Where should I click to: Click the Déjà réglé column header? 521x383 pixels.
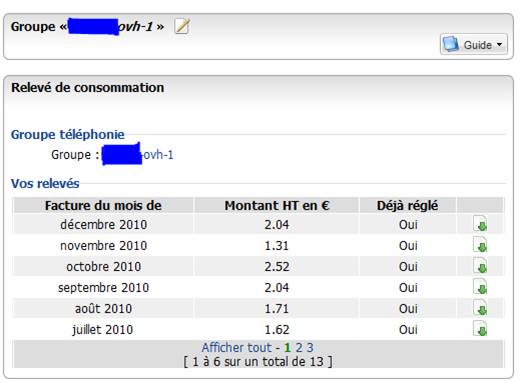(407, 205)
